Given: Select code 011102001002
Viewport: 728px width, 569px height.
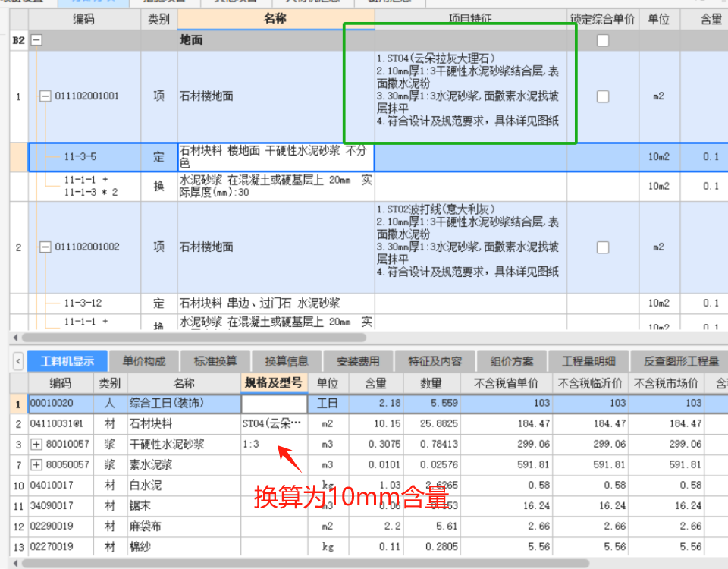Looking at the screenshot, I should click(x=86, y=247).
